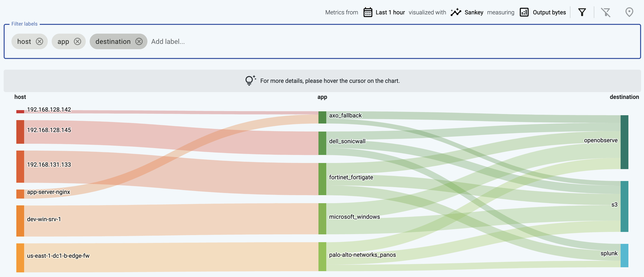Open the Output bytes measure selector
644x277 pixels.
click(x=549, y=12)
